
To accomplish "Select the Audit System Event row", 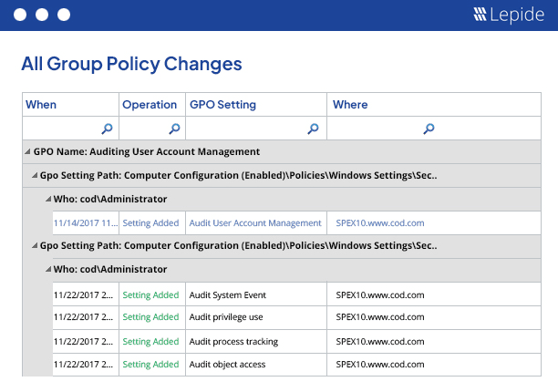I will click(227, 294).
